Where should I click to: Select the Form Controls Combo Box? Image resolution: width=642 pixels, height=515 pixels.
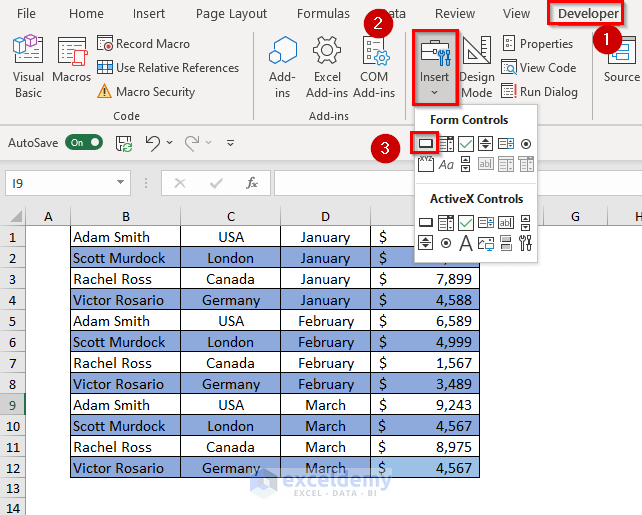click(446, 144)
